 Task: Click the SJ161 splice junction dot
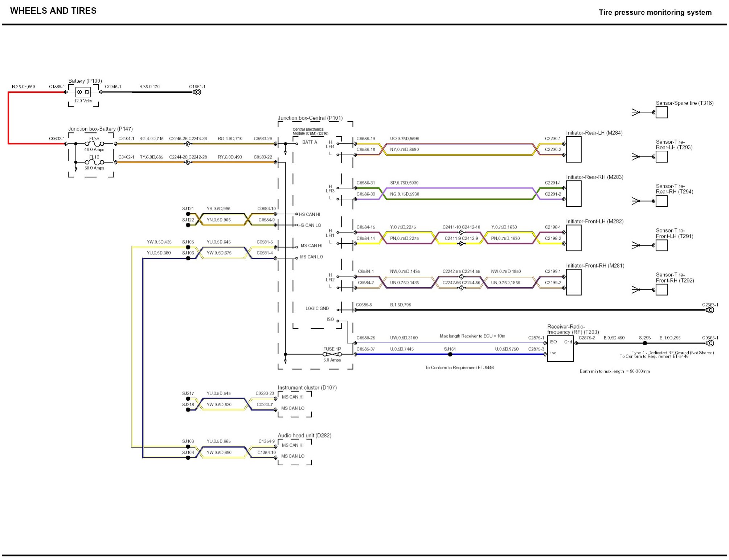click(450, 354)
